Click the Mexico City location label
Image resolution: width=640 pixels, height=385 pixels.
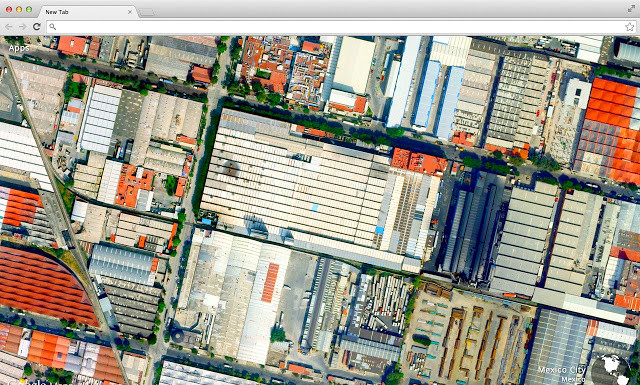[562, 370]
